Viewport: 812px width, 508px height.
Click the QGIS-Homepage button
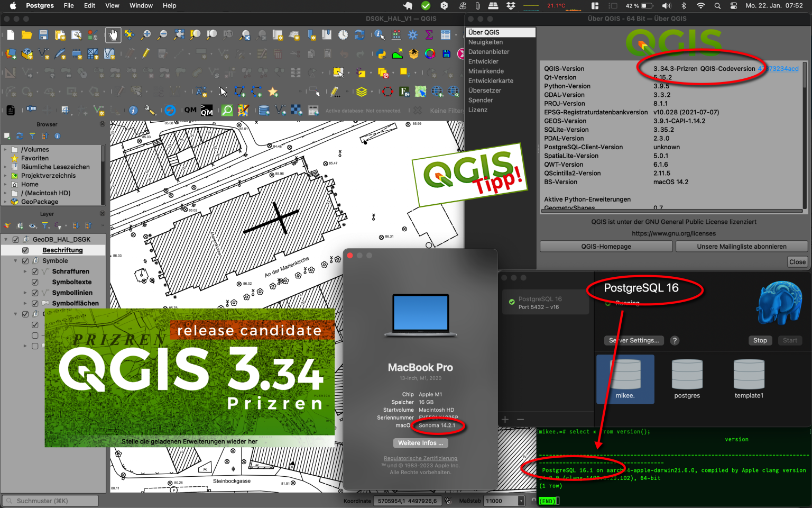[606, 246]
